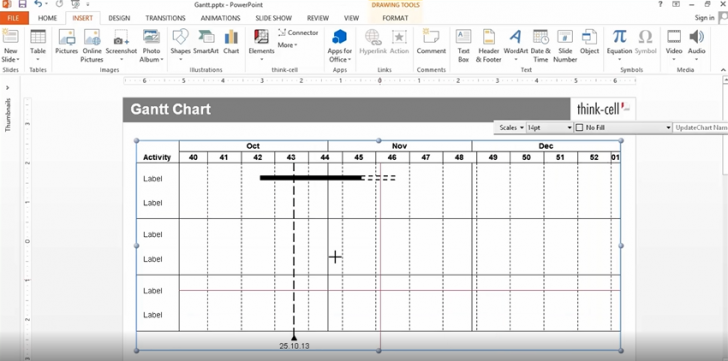The width and height of the screenshot is (728, 361).
Task: Open the Scales dropdown in floating toolbar
Action: pos(511,127)
